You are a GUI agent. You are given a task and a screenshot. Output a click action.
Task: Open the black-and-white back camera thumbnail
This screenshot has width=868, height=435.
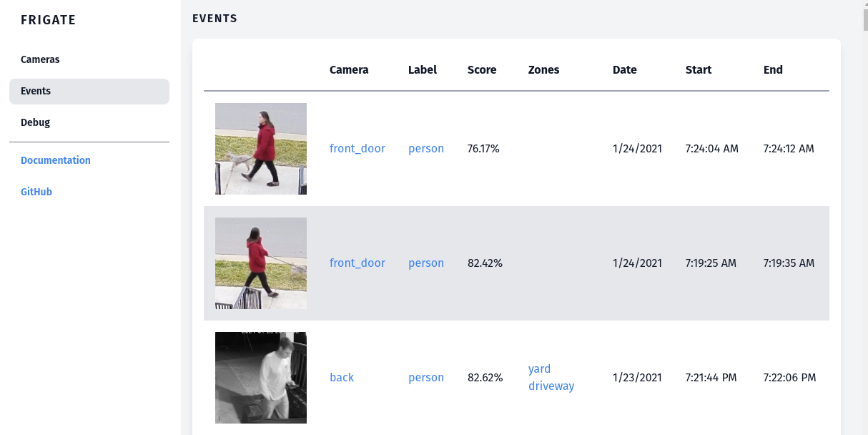(261, 378)
